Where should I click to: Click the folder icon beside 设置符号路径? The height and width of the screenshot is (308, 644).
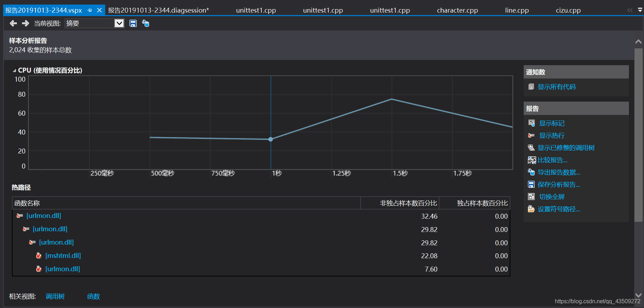pyautogui.click(x=531, y=209)
